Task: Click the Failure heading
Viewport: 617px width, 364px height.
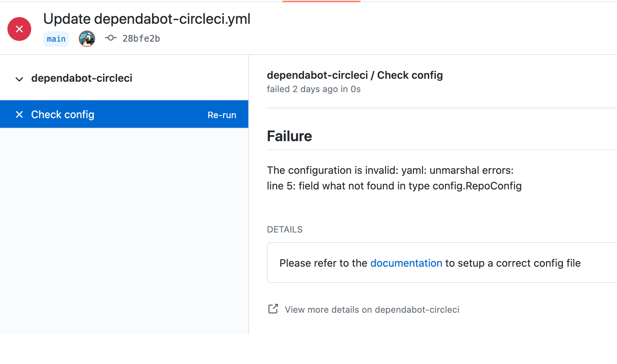Action: tap(289, 136)
